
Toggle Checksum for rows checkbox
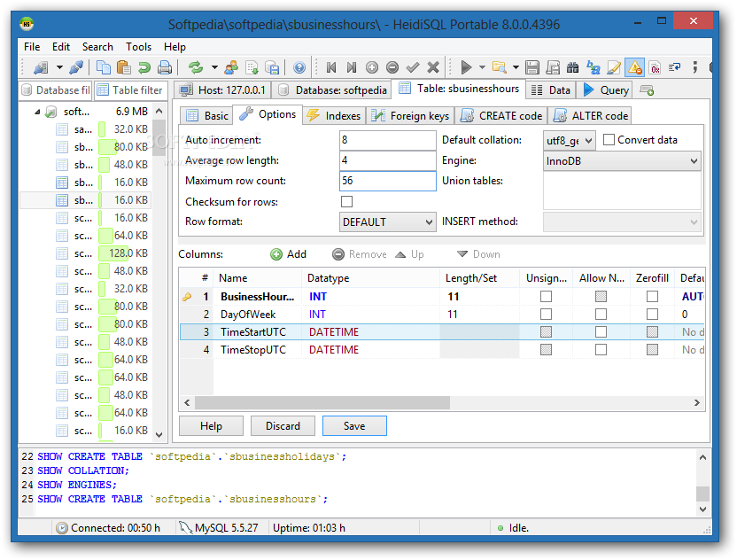pyautogui.click(x=347, y=202)
